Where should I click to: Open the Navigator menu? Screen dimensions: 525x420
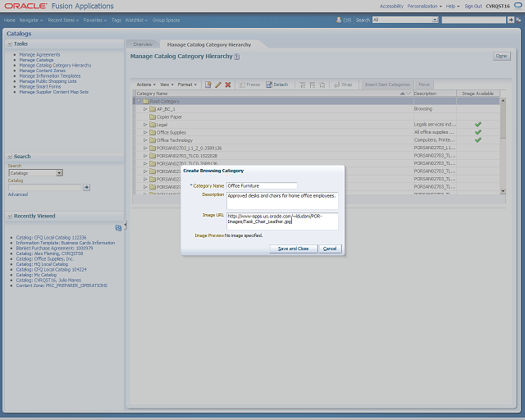31,20
